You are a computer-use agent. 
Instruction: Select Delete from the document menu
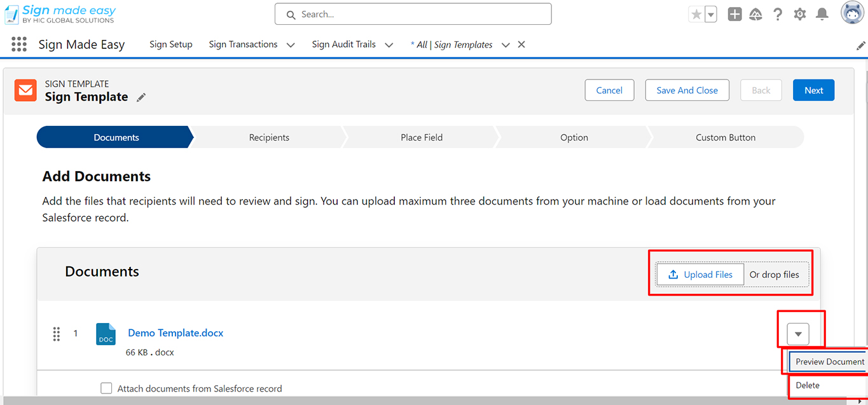point(808,385)
